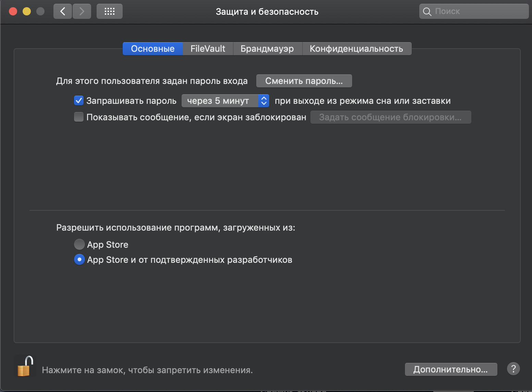Enable Показывать сообщение, если экран заблокирован

78,117
